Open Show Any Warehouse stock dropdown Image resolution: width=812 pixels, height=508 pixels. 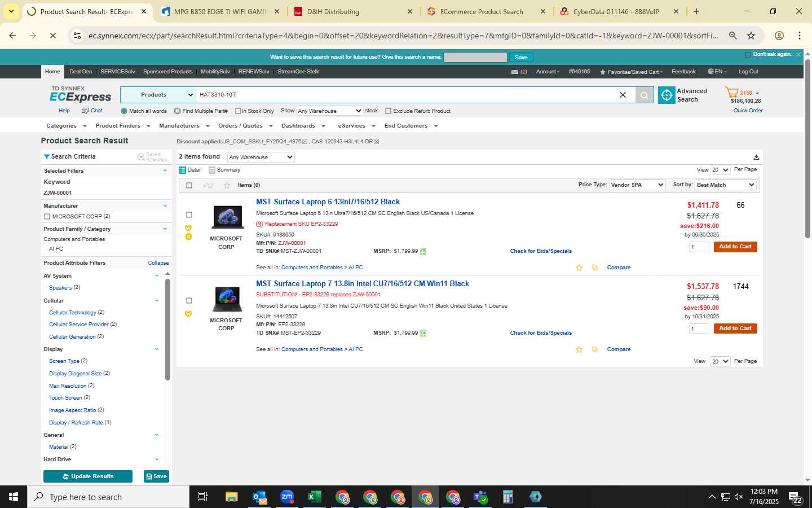(329, 111)
